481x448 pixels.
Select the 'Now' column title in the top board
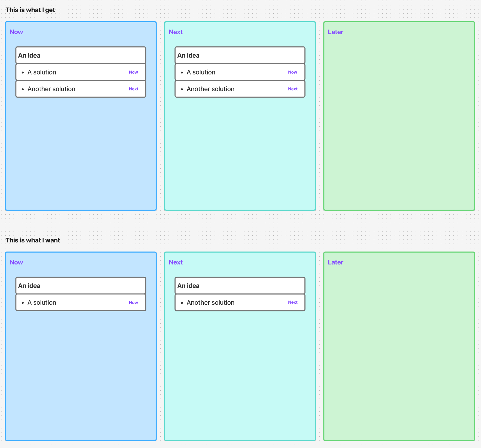(16, 32)
